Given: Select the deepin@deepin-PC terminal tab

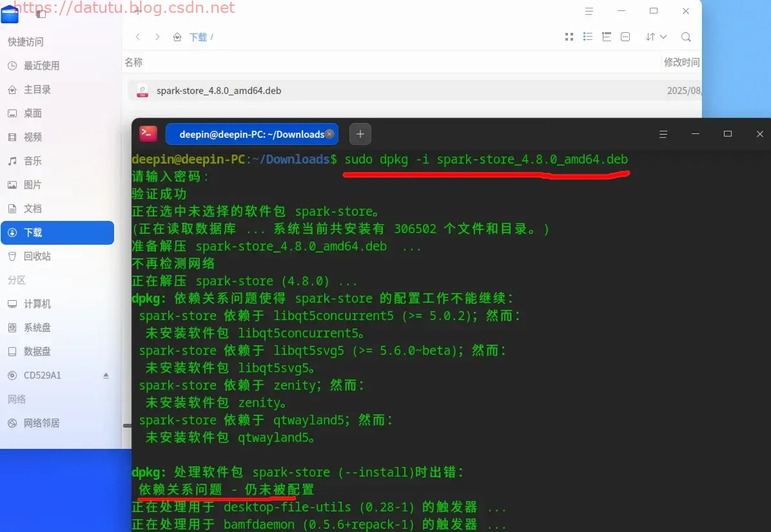Looking at the screenshot, I should (x=252, y=134).
